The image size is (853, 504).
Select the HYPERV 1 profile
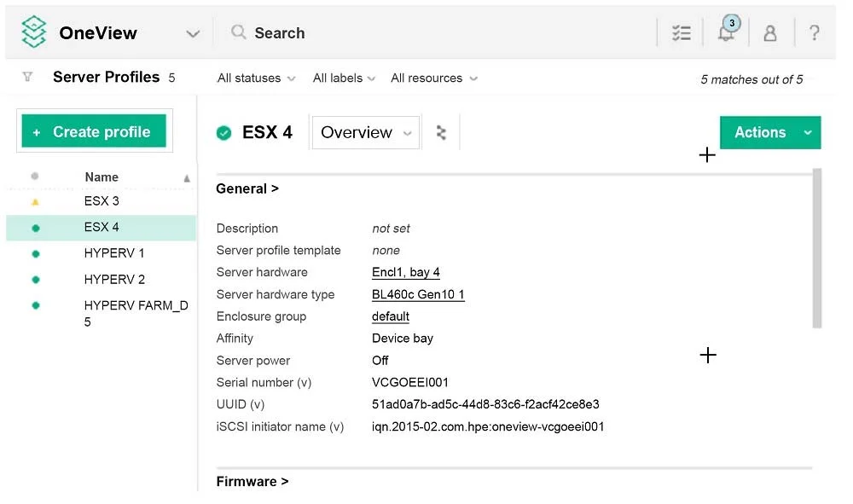point(114,253)
